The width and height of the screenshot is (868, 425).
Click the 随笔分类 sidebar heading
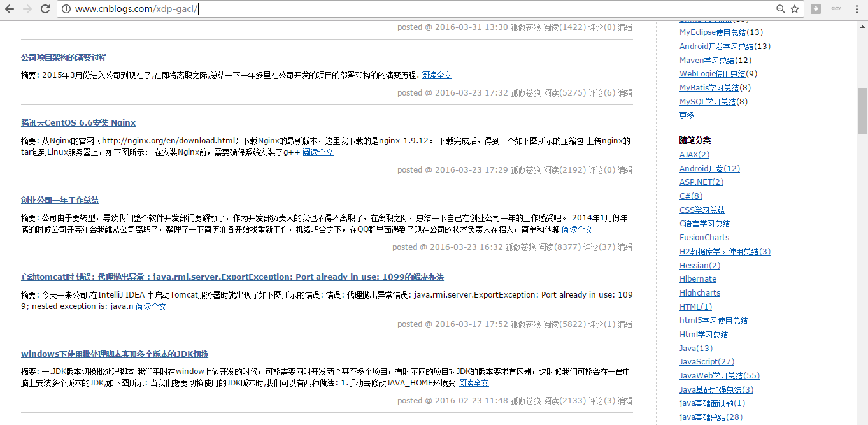[695, 140]
